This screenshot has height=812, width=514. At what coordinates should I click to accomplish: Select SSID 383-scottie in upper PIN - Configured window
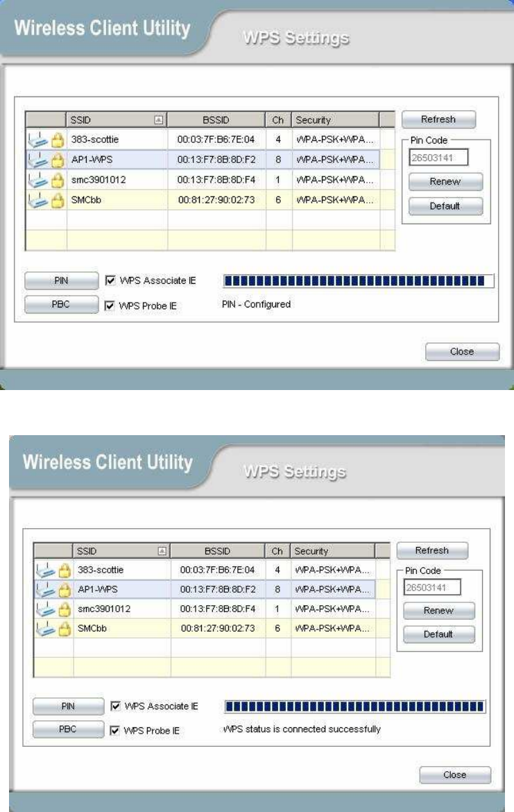pos(95,139)
